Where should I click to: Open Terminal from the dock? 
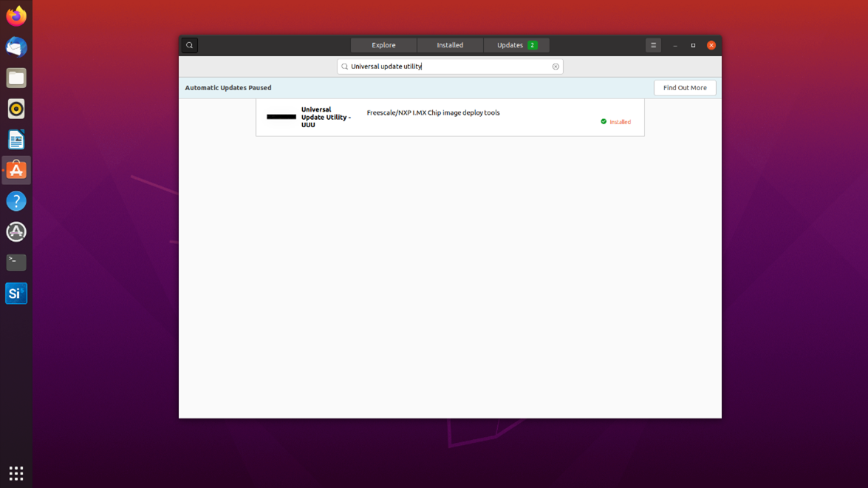pos(16,262)
